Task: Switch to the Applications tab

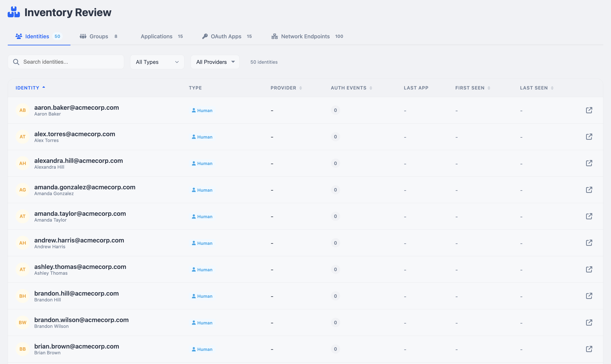Action: point(156,36)
